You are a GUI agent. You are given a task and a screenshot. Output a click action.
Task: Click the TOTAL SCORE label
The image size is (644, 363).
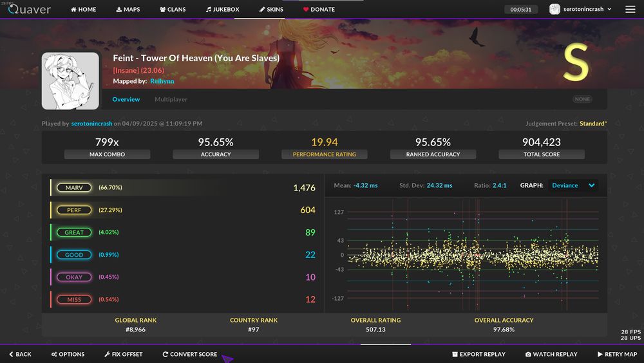tap(542, 154)
